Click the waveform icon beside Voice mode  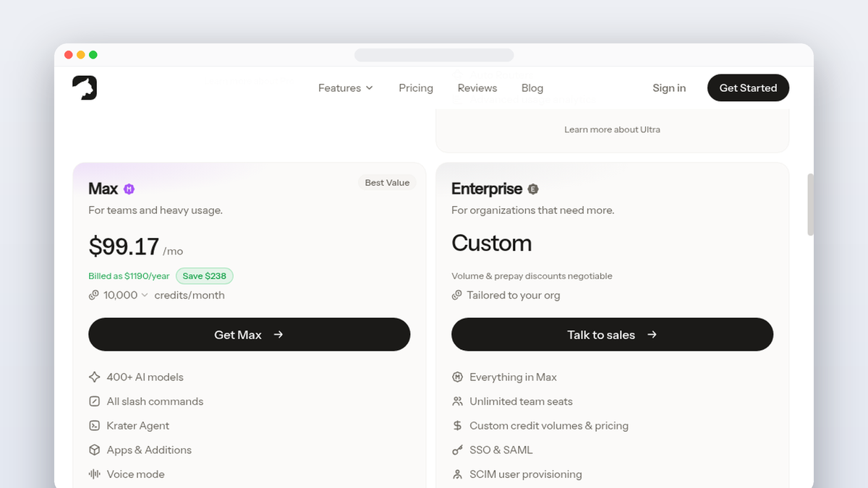click(94, 474)
